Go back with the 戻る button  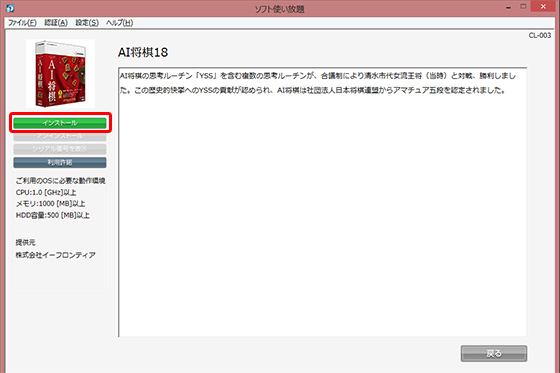pos(494,353)
